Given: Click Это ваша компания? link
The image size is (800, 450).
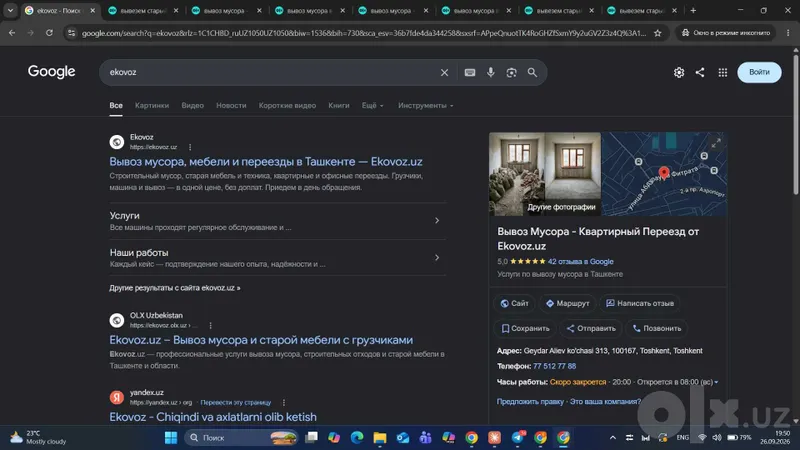Looking at the screenshot, I should point(605,402).
